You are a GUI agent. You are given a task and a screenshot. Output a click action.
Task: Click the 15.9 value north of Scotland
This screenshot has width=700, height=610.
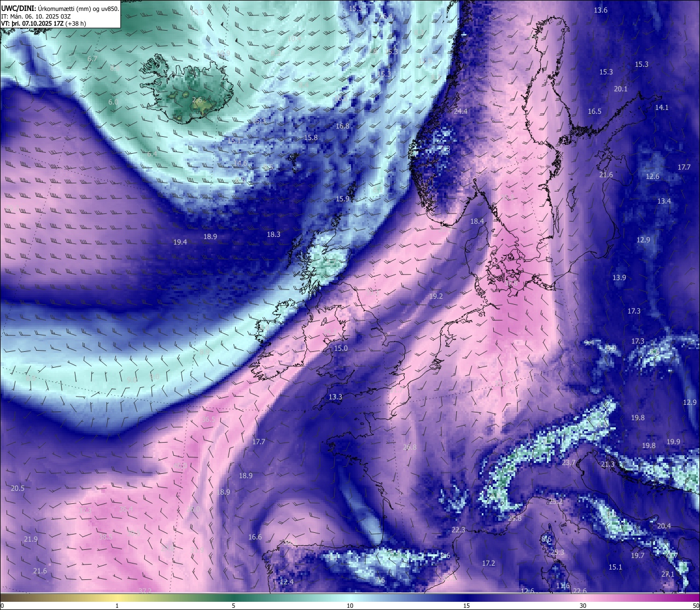pyautogui.click(x=342, y=199)
